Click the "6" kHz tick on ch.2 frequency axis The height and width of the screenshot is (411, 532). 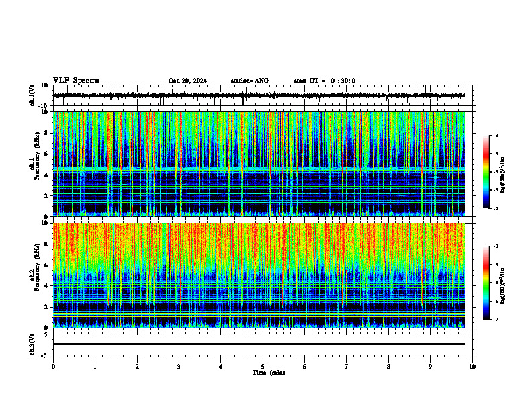(46, 265)
